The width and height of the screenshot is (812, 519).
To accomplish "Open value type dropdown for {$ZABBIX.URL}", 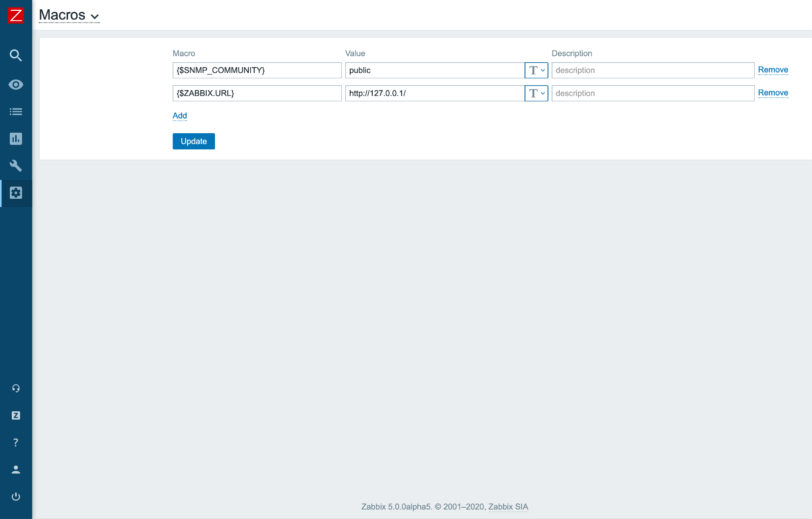I will coord(536,94).
